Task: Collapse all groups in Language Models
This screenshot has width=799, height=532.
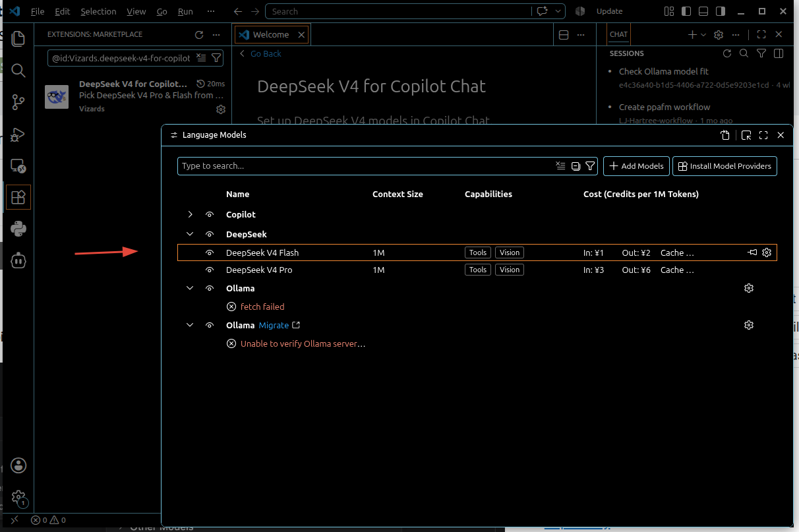Action: click(576, 166)
